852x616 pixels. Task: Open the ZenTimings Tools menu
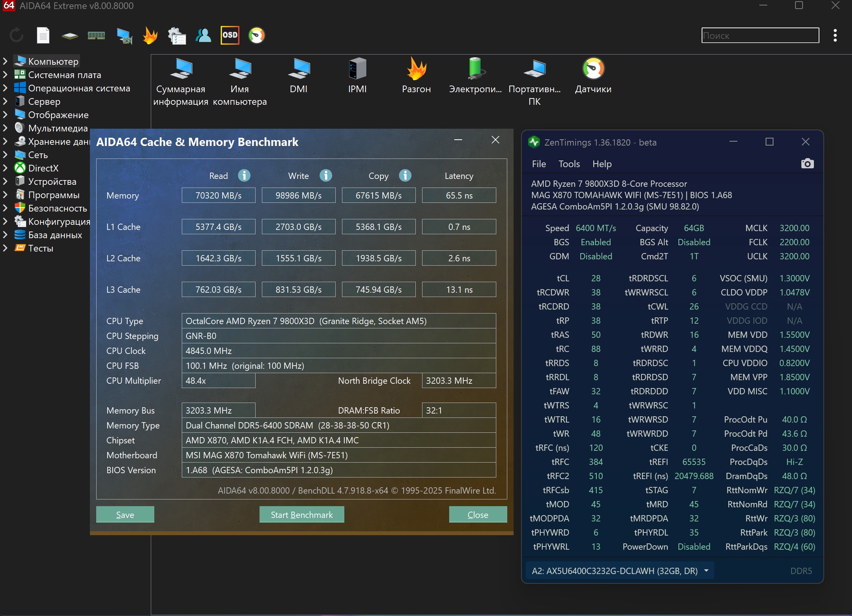569,164
